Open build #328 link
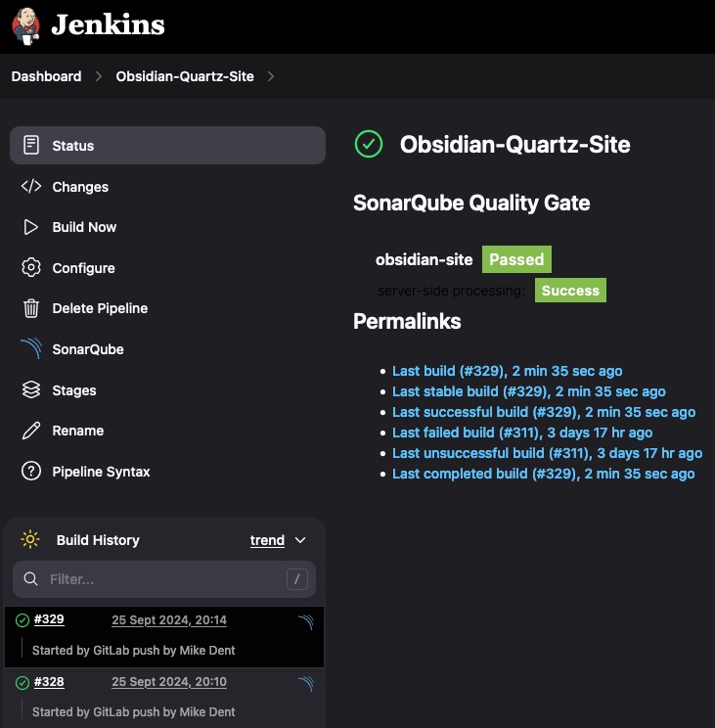 coord(49,682)
